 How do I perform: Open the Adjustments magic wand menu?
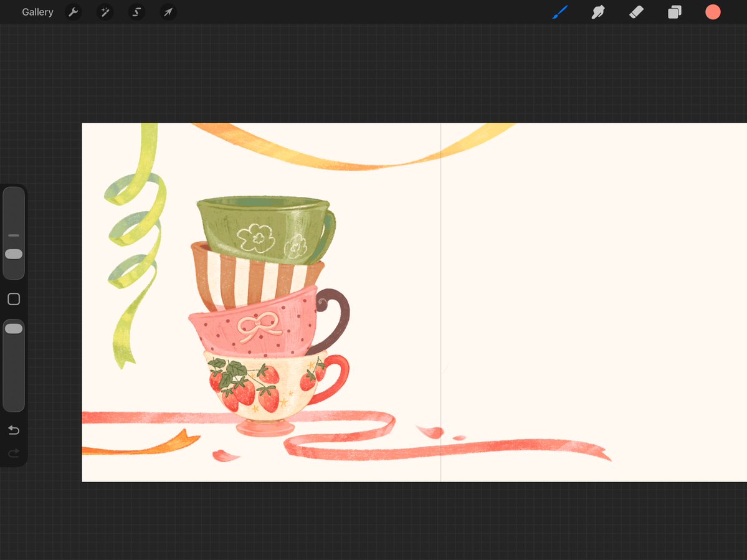[105, 12]
